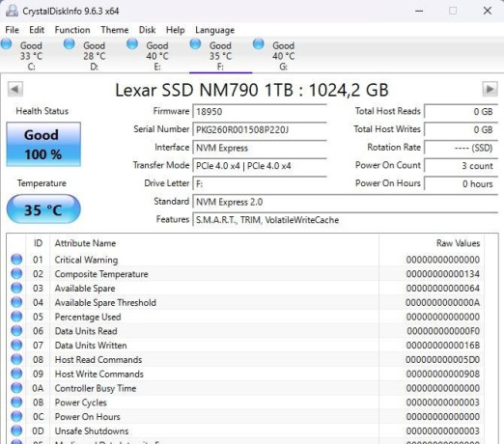Click the Attribute Name column header
Screen dimensions: 504x444
[85, 243]
